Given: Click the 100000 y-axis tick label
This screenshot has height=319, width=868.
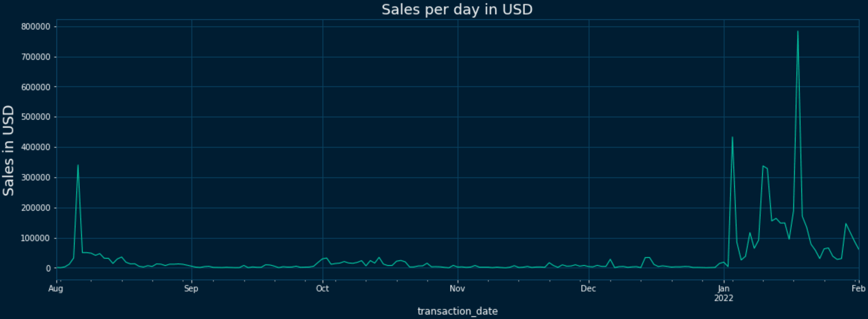Looking at the screenshot, I should pos(36,238).
